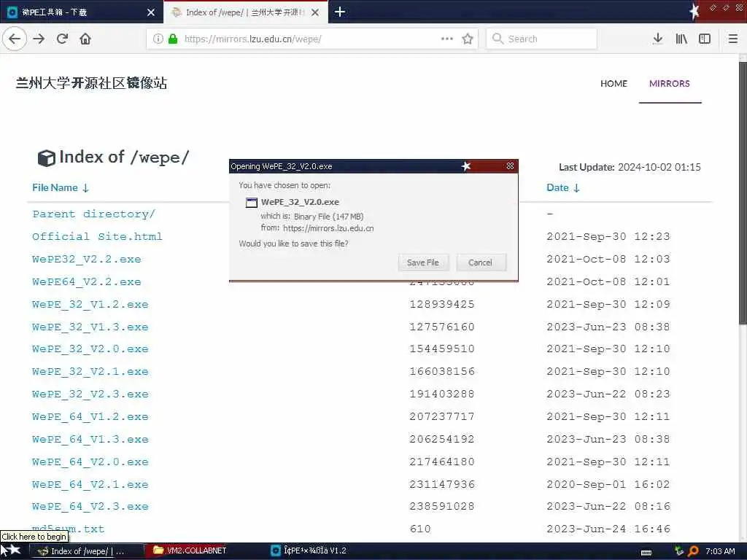Screen dimensions: 747x560
Task: Click the green secure connection padlock
Action: 173,39
